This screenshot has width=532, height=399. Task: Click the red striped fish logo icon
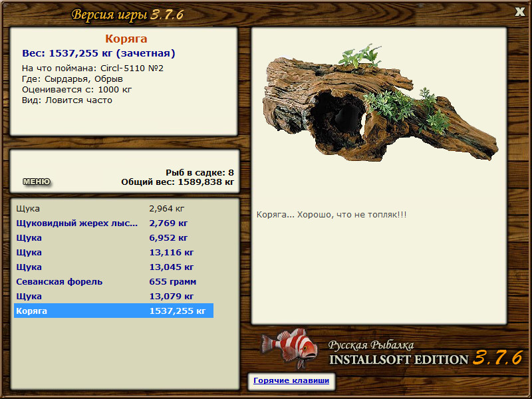289,346
